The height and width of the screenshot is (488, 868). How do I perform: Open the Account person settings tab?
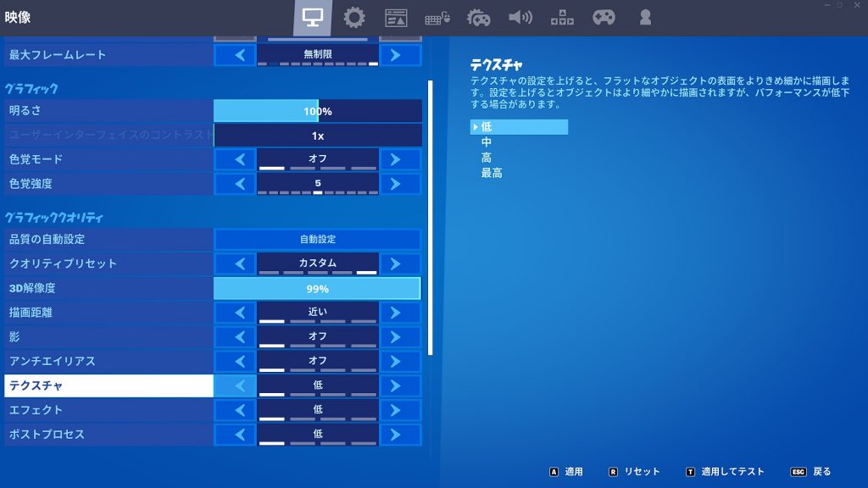click(x=645, y=18)
